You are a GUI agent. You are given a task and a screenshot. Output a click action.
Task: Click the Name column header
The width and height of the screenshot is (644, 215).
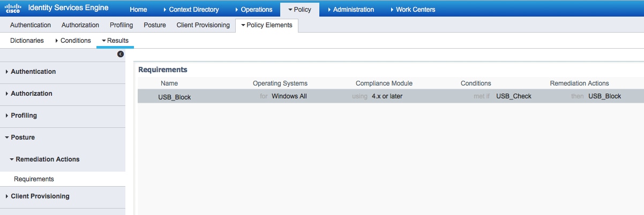point(169,83)
